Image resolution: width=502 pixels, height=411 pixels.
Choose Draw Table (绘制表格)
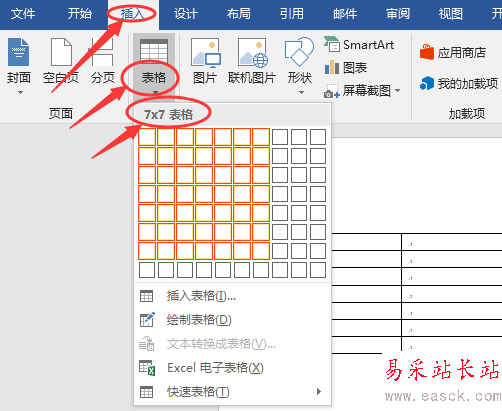(232, 320)
